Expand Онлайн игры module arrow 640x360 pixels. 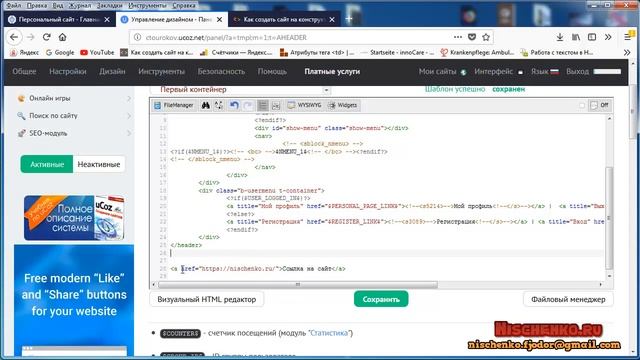[129, 98]
